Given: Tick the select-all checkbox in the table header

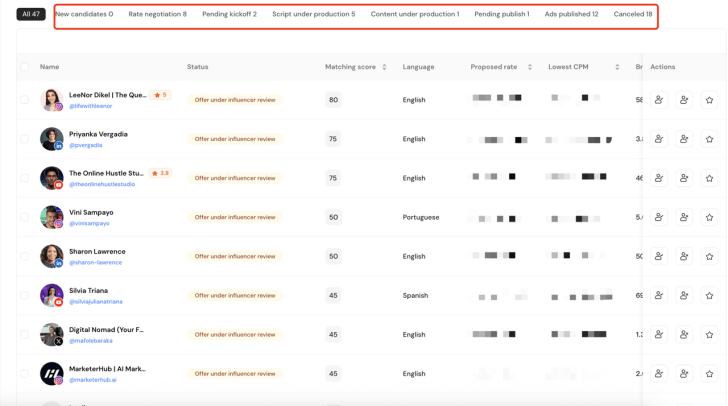Looking at the screenshot, I should pos(25,67).
